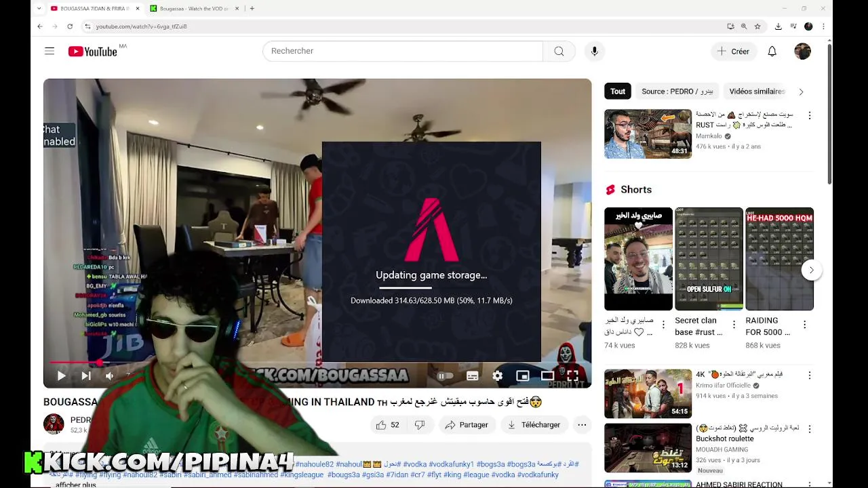Show next Shorts with the arrow button
The image size is (868, 488).
point(811,270)
